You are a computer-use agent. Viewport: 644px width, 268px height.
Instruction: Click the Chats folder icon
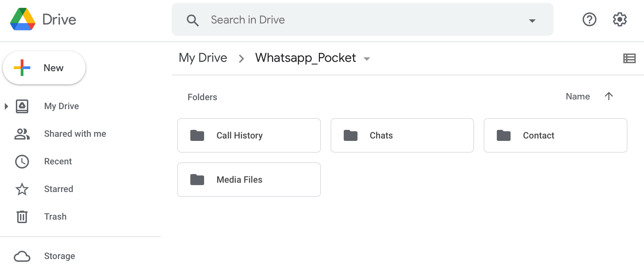pyautogui.click(x=351, y=135)
